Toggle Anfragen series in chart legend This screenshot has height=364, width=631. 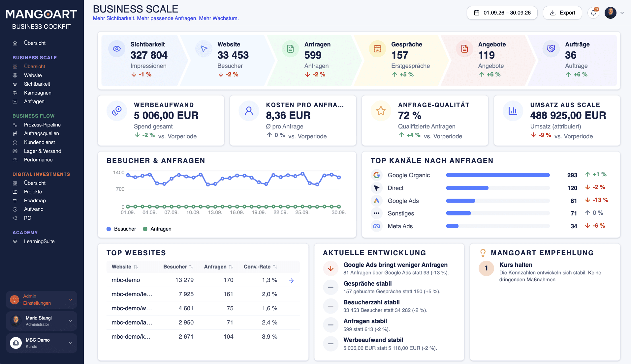157,229
